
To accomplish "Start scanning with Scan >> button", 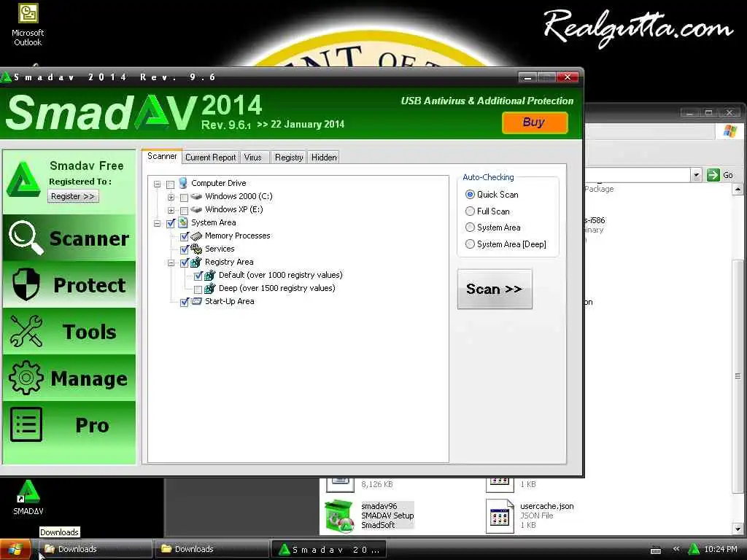I will click(495, 289).
